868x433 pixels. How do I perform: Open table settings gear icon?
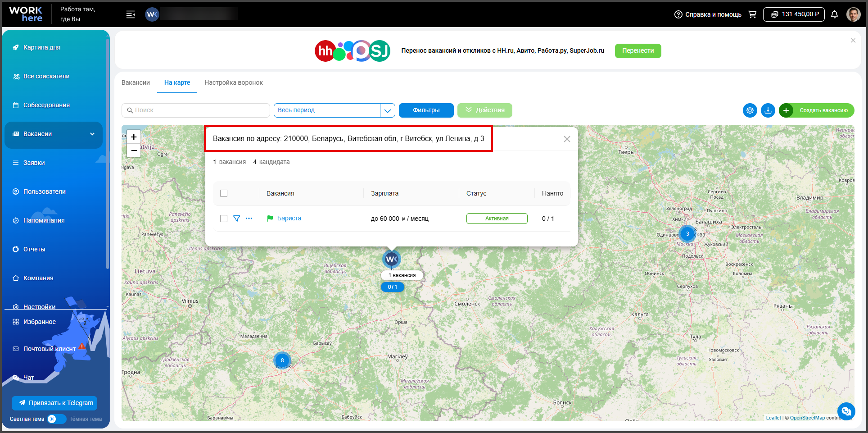[750, 110]
